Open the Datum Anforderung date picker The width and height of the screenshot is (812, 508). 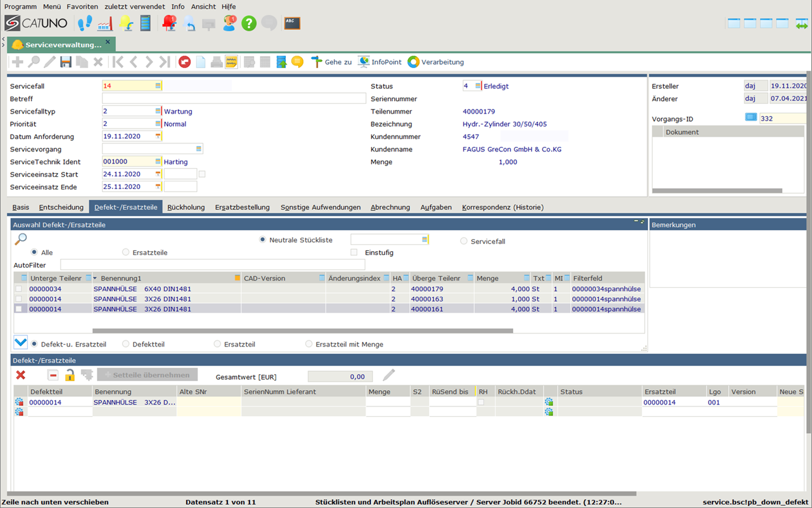[158, 136]
